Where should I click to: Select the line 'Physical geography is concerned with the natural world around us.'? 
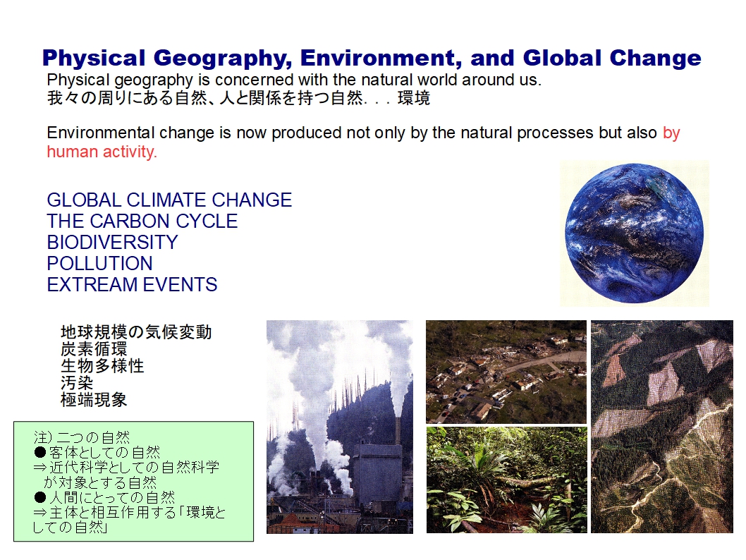tap(294, 80)
